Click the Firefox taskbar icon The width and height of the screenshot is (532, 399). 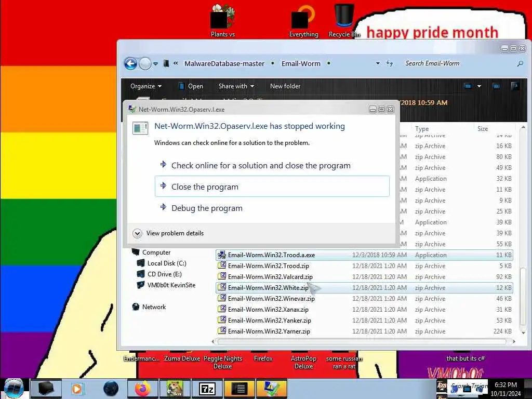point(142,389)
